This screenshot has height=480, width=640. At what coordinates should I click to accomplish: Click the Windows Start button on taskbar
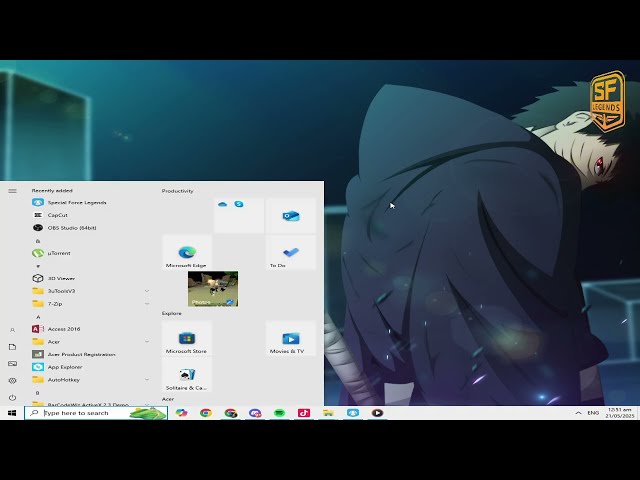point(12,413)
